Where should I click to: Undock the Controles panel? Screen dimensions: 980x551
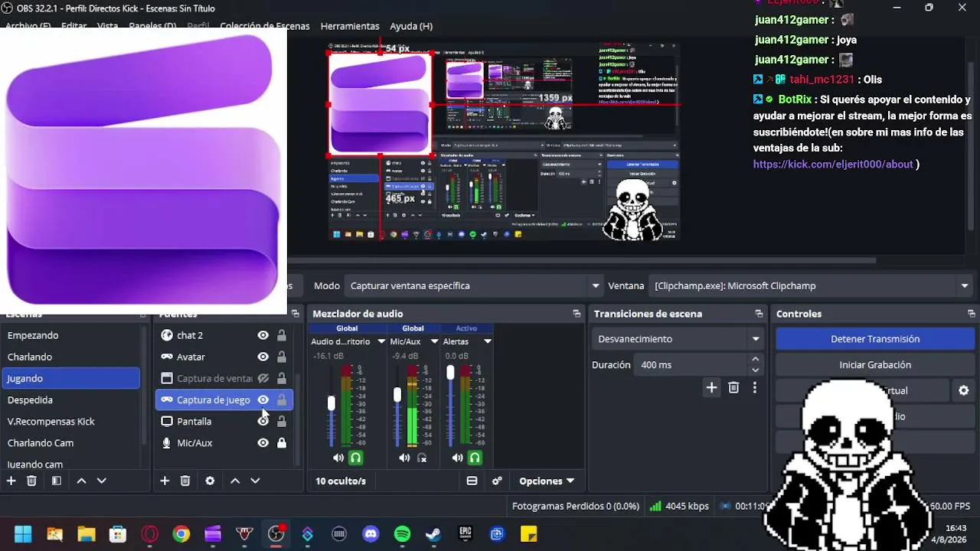click(x=972, y=314)
